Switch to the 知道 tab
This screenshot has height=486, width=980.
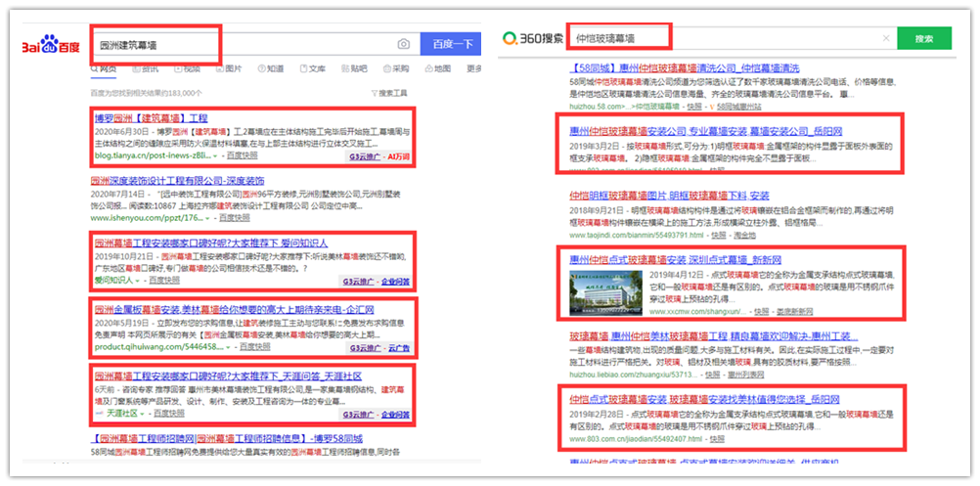(271, 68)
